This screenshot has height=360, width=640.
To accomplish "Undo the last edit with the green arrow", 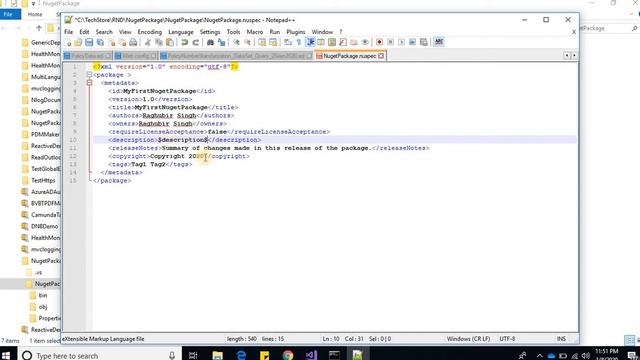I will pyautogui.click(x=184, y=42).
